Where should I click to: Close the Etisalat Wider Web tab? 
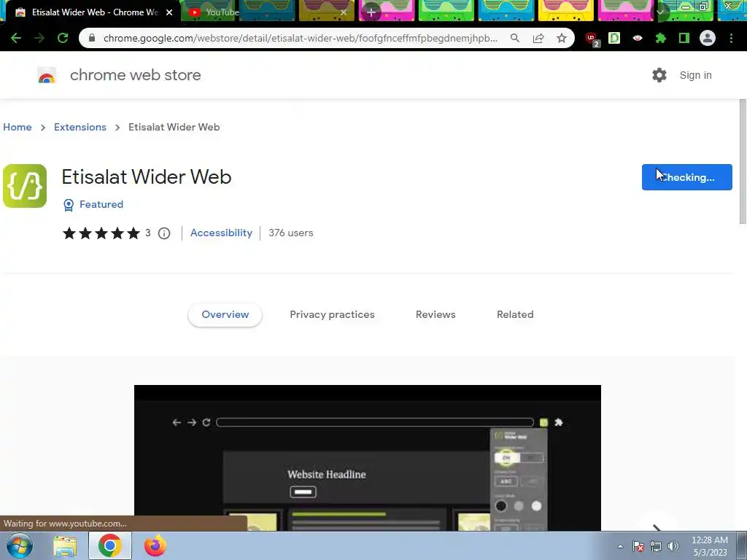169,12
